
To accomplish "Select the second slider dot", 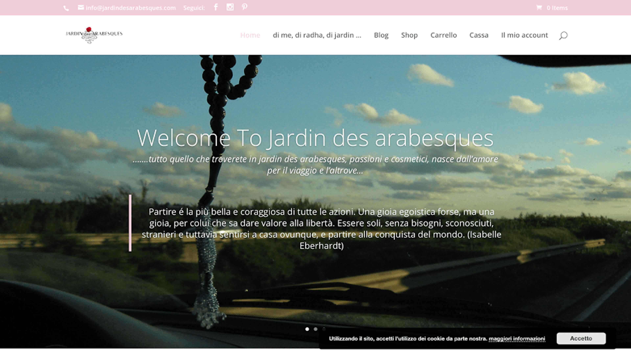I will tap(316, 329).
